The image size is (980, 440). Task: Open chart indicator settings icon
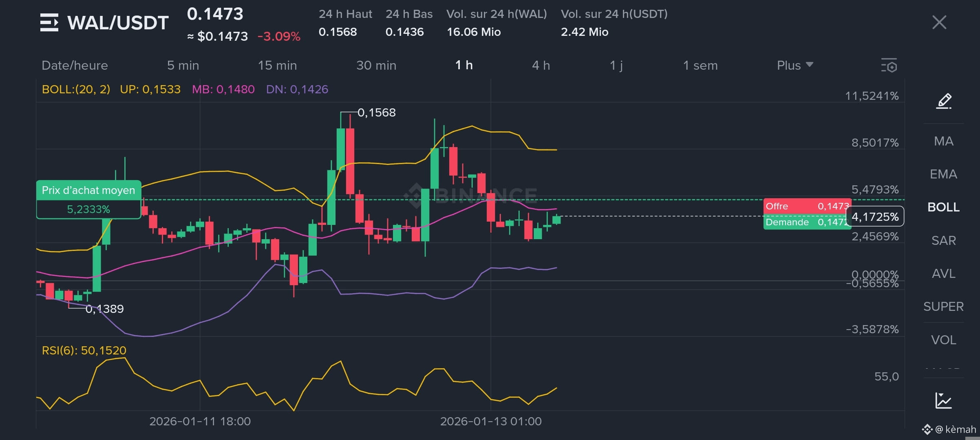point(889,65)
